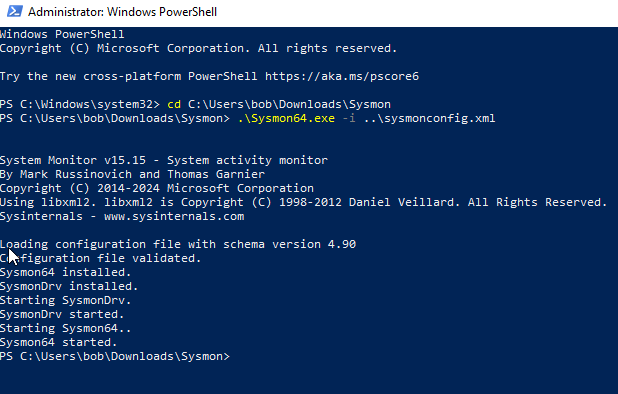Screen dimensions: 618x394
Task: Click the By Mark Russinovich and Thomas Garnier line
Action: pos(132,174)
